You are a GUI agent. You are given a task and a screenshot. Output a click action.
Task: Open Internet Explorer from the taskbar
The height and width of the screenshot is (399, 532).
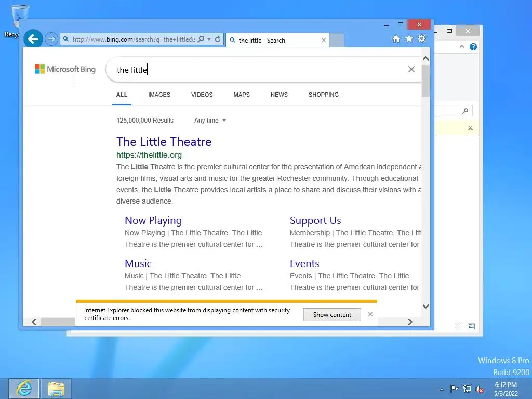click(24, 389)
